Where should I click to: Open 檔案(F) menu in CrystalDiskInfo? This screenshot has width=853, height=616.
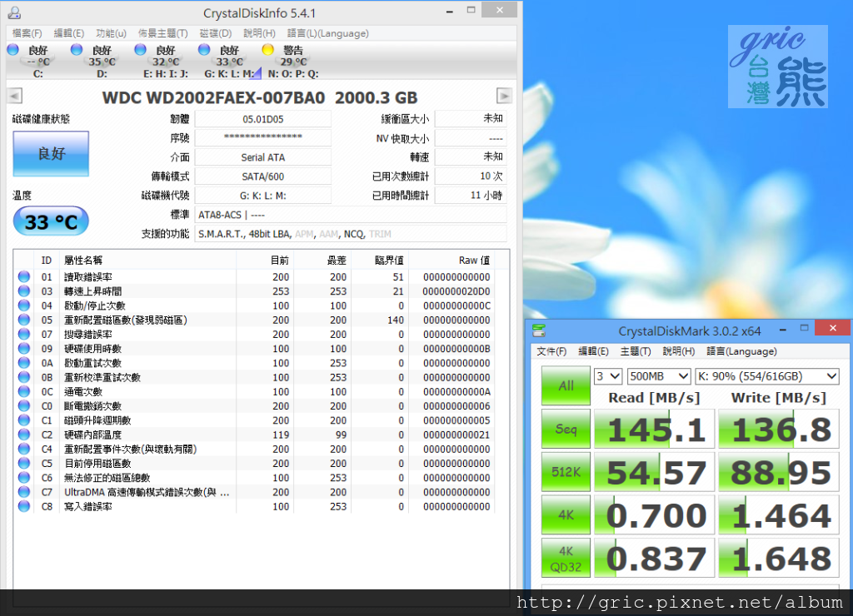coord(27,33)
